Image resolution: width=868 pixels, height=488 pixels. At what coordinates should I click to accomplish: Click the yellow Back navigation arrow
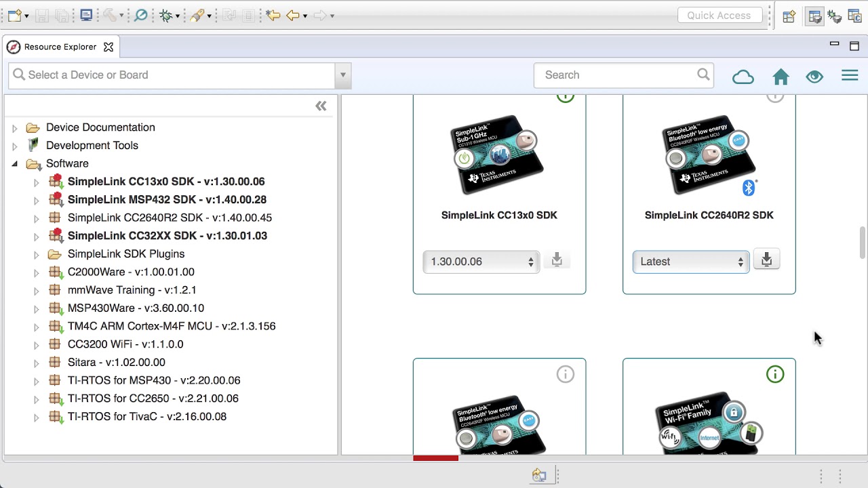293,15
